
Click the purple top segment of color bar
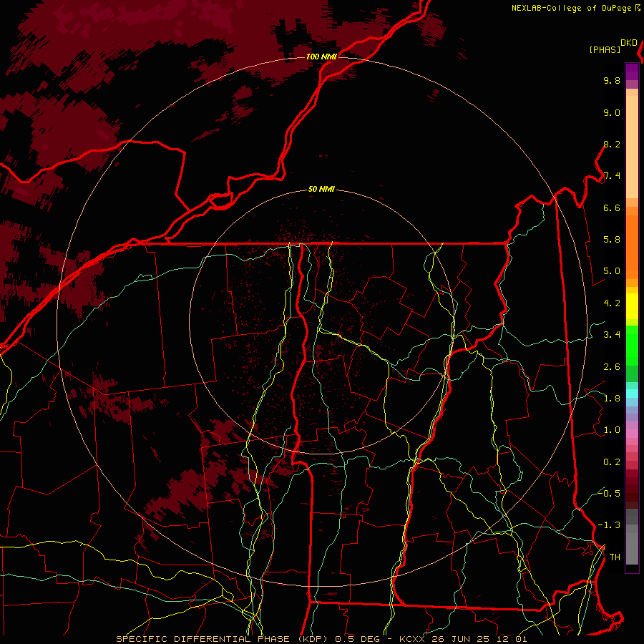coord(632,72)
